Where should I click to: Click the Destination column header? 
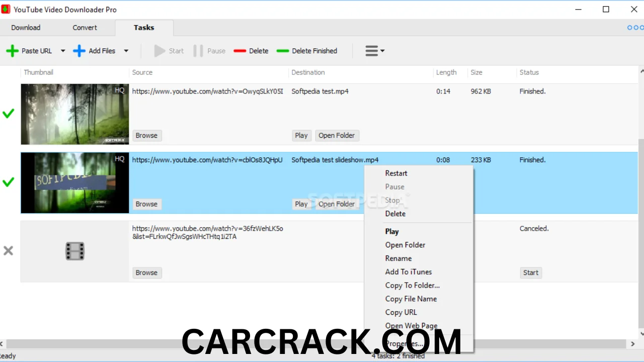[x=308, y=72]
